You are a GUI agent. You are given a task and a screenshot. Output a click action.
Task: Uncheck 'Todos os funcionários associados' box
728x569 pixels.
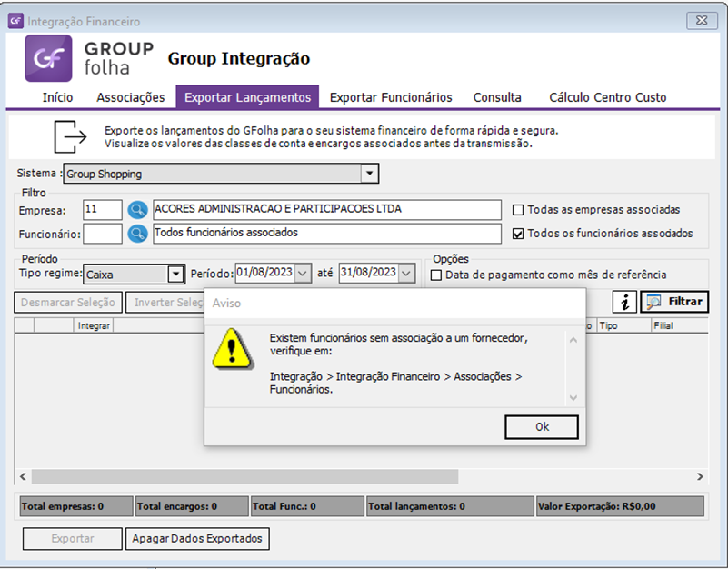click(518, 234)
